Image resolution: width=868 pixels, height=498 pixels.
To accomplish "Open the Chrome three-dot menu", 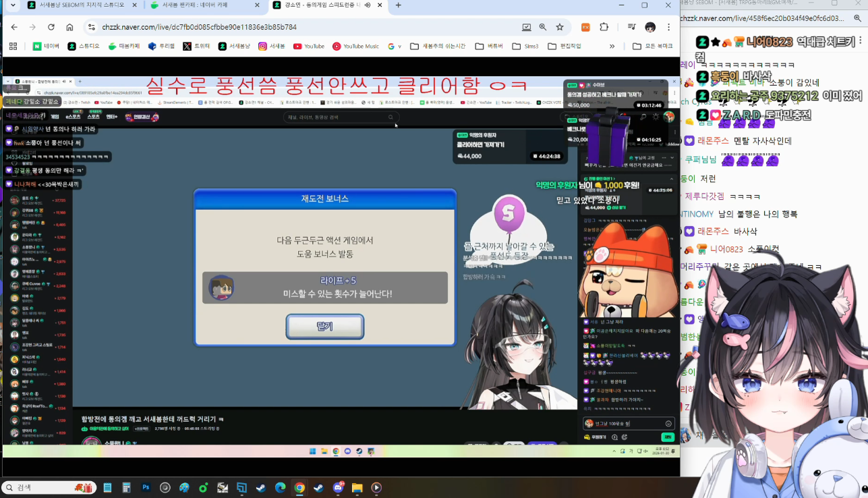I will [668, 27].
